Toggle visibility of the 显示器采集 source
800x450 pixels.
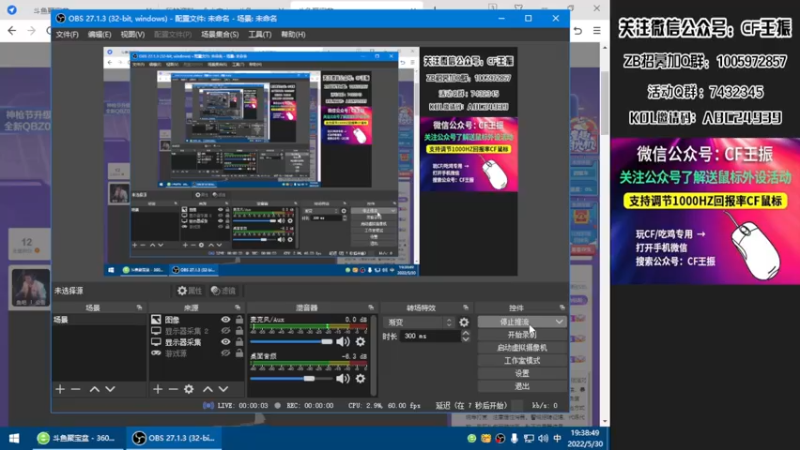(x=225, y=342)
